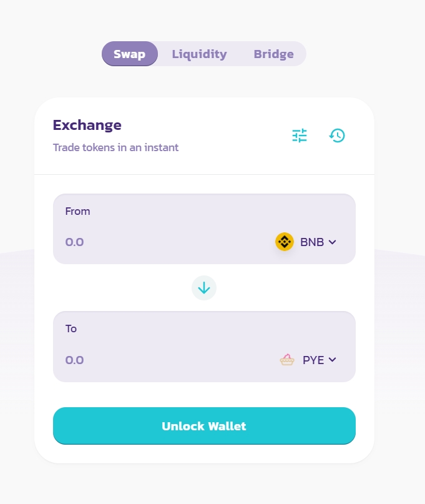Image resolution: width=425 pixels, height=504 pixels.
Task: Switch to the Liquidity tab
Action: 199,54
